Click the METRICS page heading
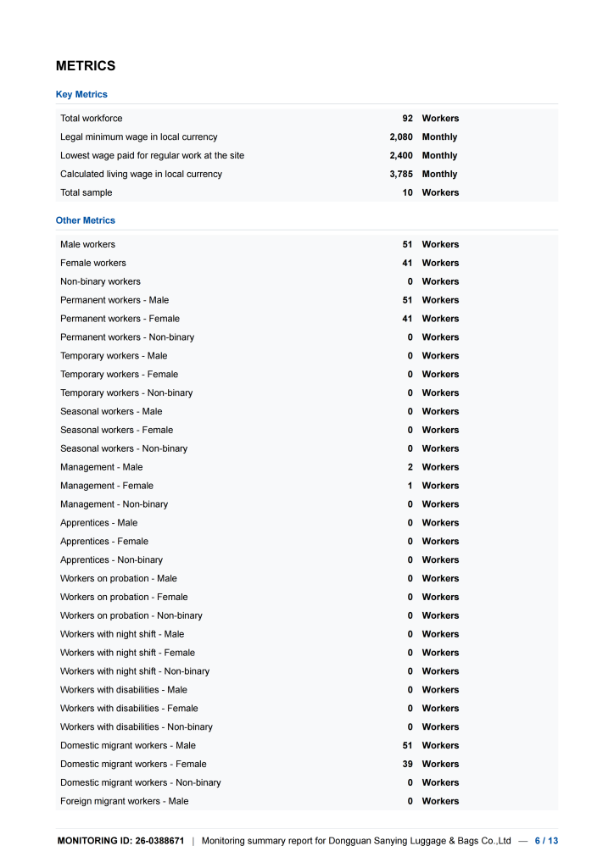614x868 pixels. click(x=86, y=66)
